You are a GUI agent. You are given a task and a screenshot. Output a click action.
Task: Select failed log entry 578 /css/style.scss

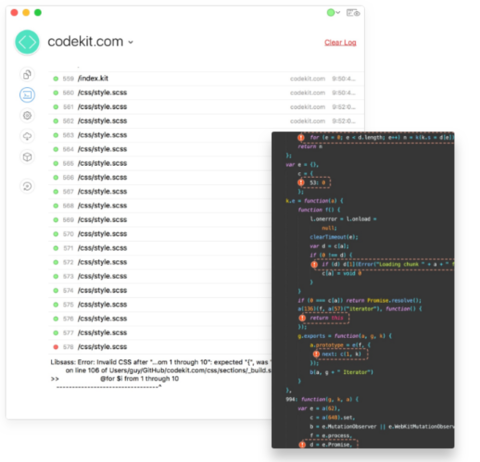160,347
